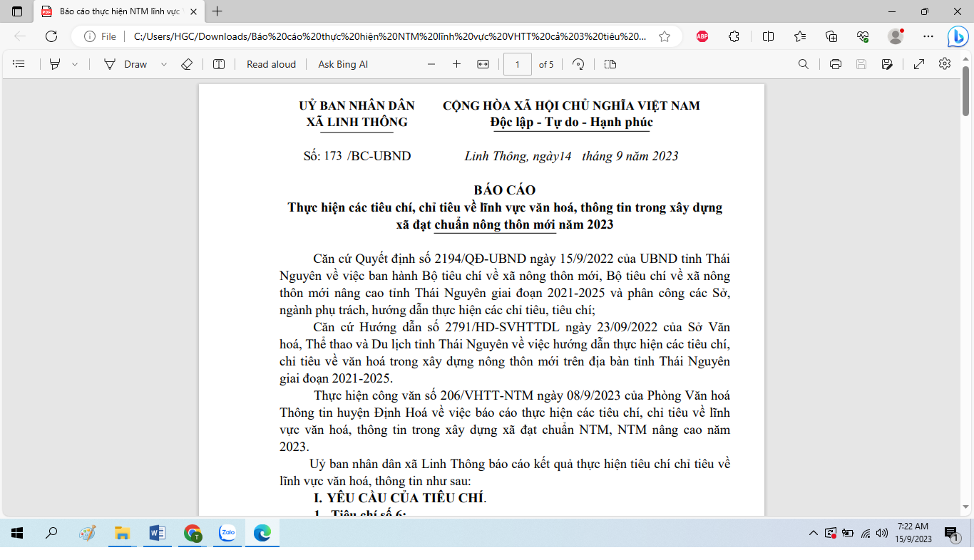Open Browser essentials heart icon
The height and width of the screenshot is (560, 974).
pyautogui.click(x=863, y=36)
